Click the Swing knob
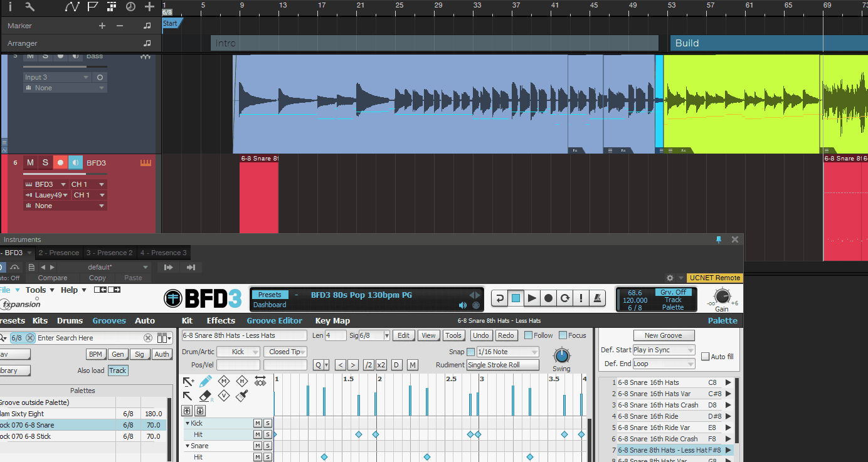This screenshot has height=462, width=868. (561, 355)
